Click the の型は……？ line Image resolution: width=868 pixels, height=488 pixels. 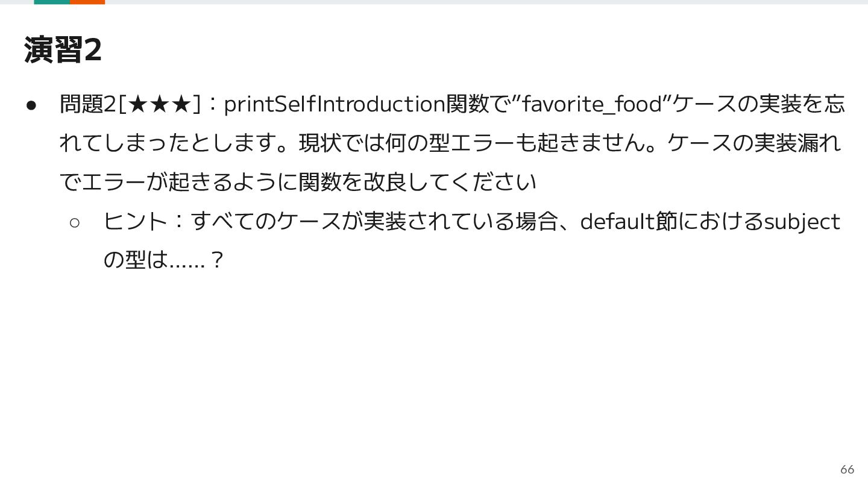(164, 260)
